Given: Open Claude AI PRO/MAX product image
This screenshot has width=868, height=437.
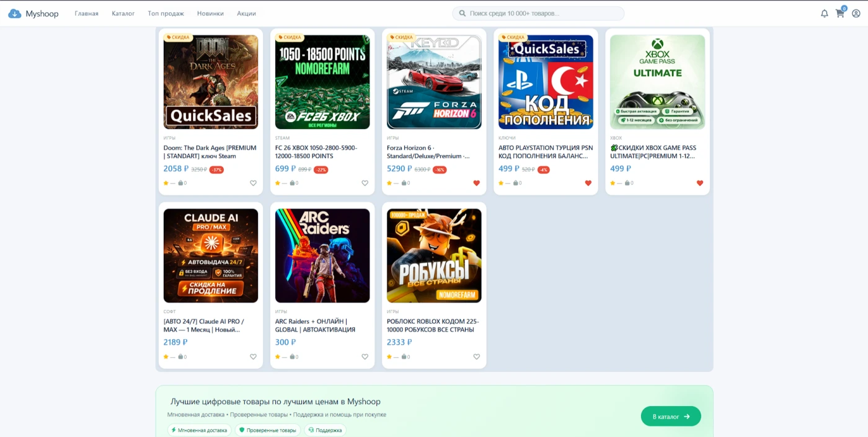Looking at the screenshot, I should [x=211, y=255].
